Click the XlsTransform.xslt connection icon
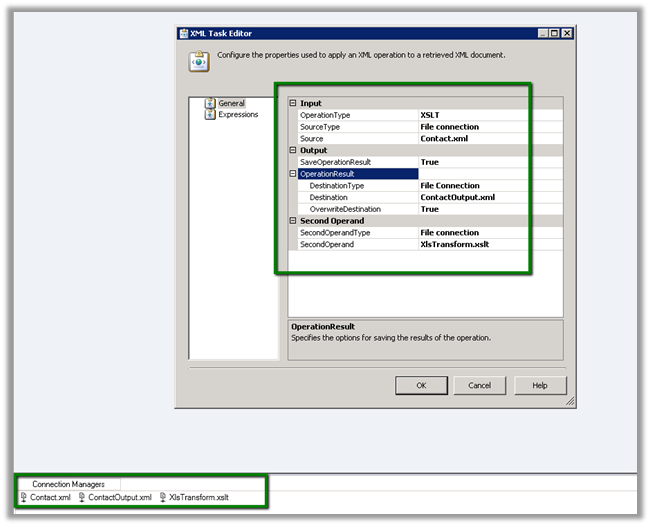 click(x=163, y=497)
